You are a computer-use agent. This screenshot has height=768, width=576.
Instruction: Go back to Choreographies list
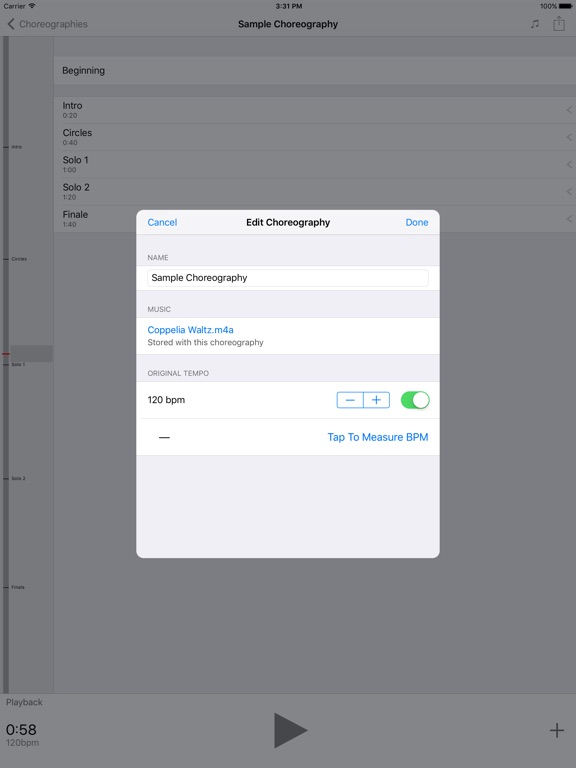pos(47,24)
